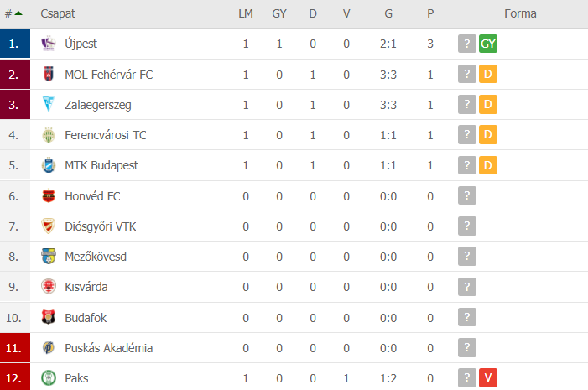Sort by the P points column header
The width and height of the screenshot is (588, 390).
point(430,14)
